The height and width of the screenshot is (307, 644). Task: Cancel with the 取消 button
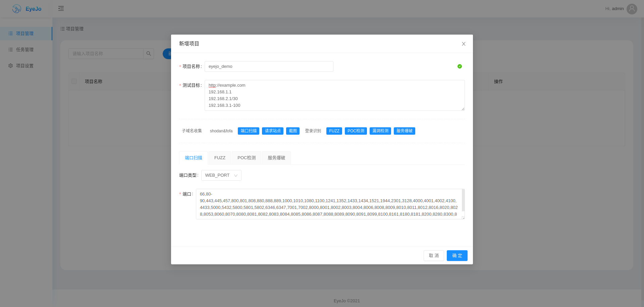434,256
